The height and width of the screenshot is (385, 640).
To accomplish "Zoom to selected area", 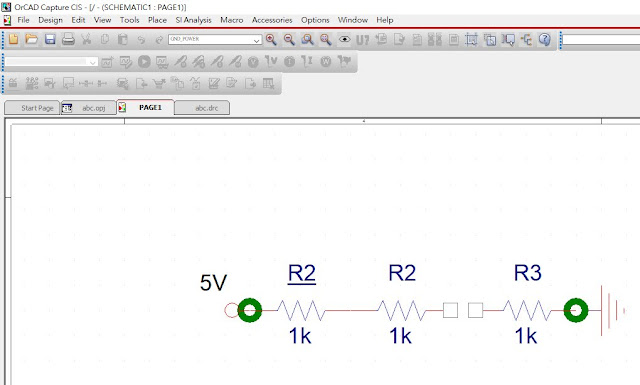I will click(307, 40).
